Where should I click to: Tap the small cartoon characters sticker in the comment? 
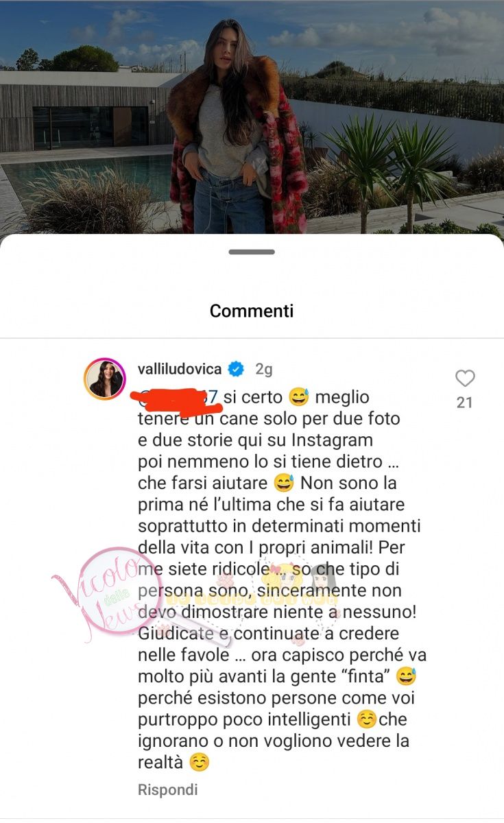[302, 583]
